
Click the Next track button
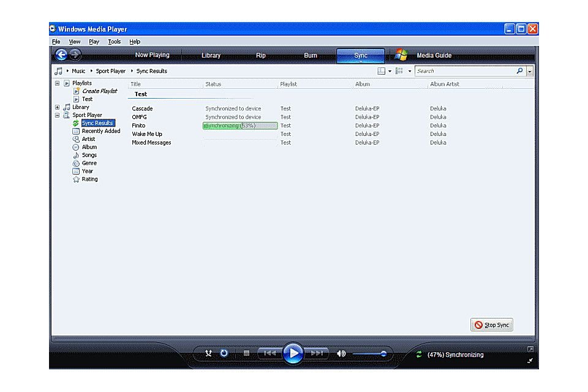pyautogui.click(x=317, y=353)
